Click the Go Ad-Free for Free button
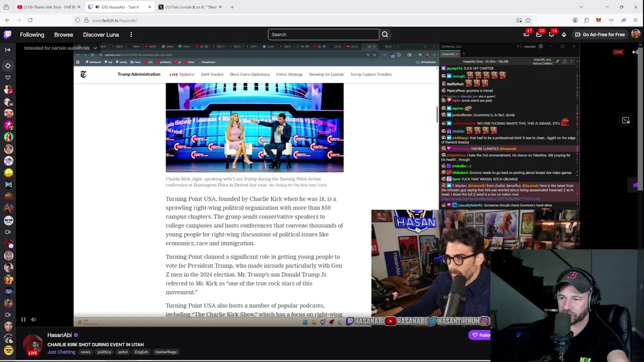Viewport: 644px width, 362px height. click(599, 35)
